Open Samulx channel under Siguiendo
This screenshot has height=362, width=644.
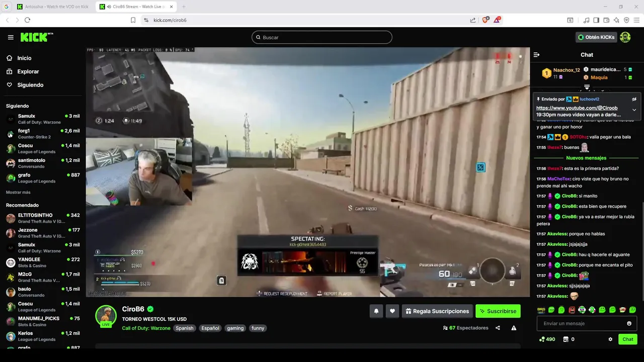(x=43, y=119)
